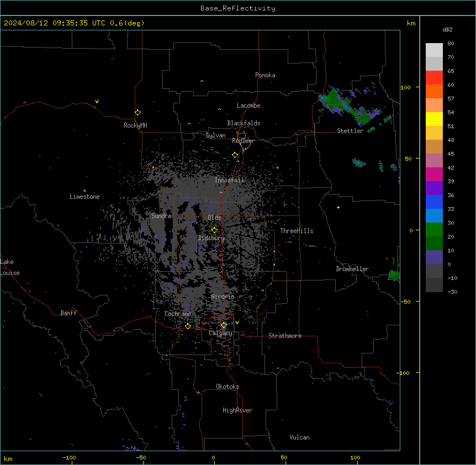Click the Cochrane label
476x465 pixels.
coord(178,314)
